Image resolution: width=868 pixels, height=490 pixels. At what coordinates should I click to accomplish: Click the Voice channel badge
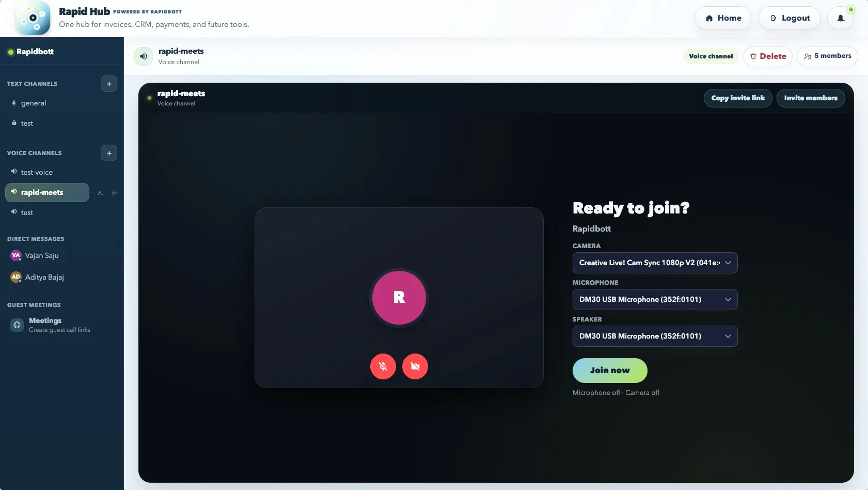point(711,56)
